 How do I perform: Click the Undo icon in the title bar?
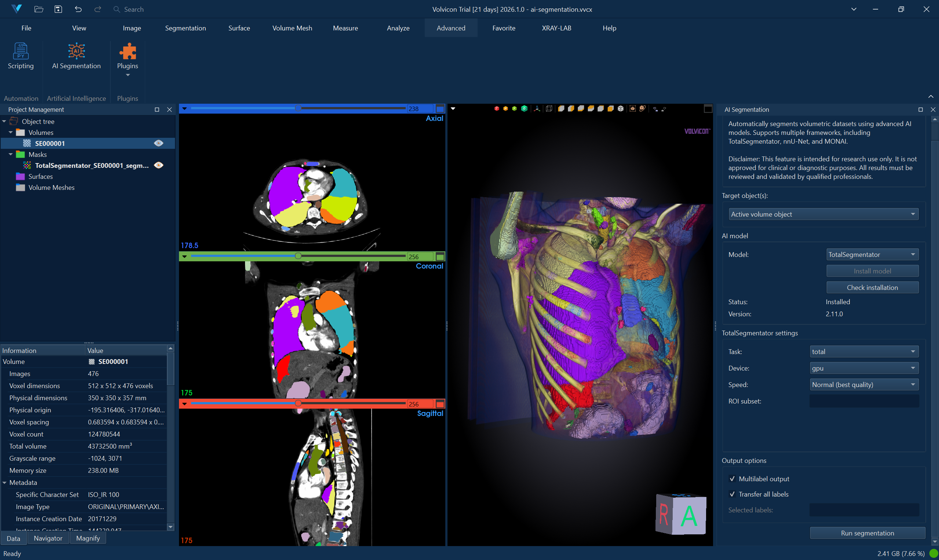coord(78,9)
